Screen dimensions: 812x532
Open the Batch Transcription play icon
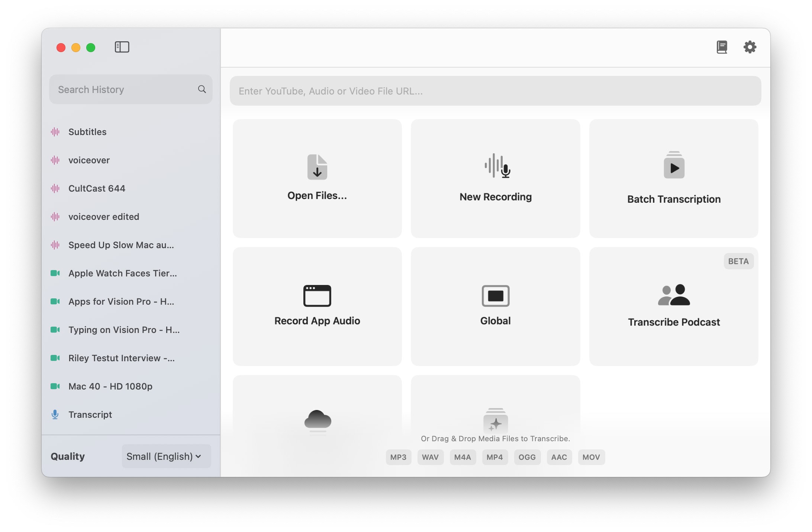click(x=674, y=166)
